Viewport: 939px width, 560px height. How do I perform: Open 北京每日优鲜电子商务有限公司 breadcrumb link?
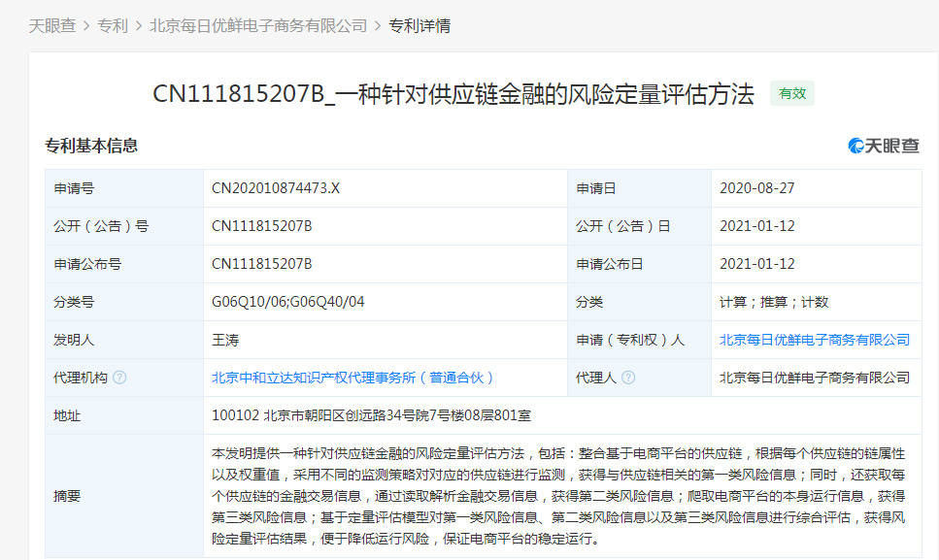(258, 26)
